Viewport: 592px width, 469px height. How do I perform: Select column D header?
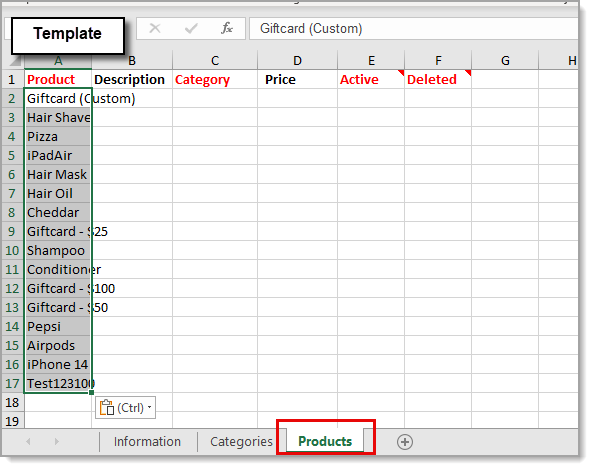coord(298,60)
